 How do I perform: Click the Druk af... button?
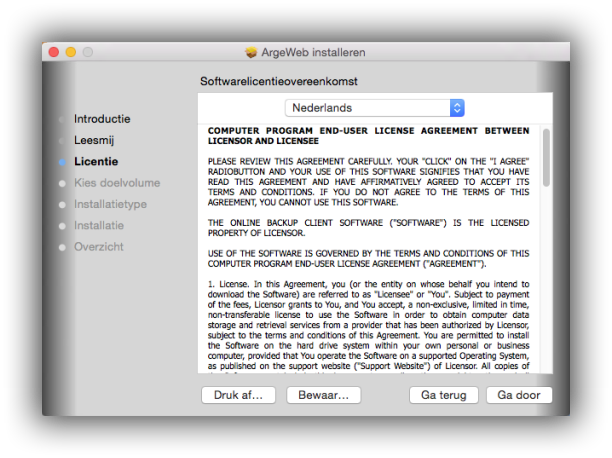(x=238, y=395)
